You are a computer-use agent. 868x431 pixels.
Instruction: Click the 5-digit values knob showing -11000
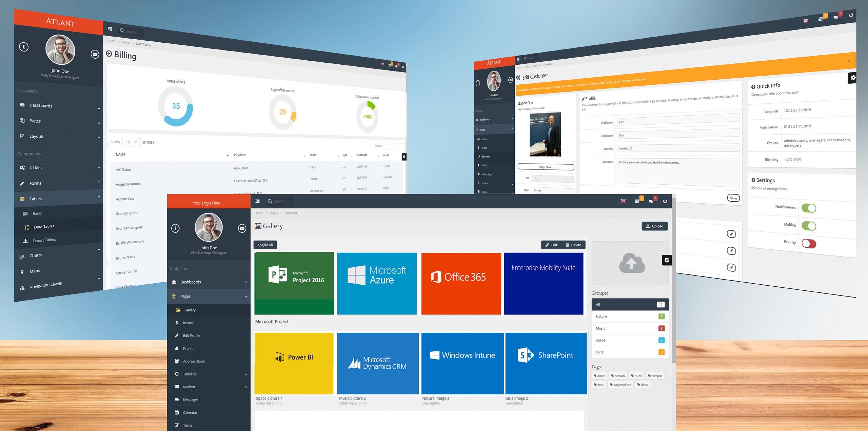(367, 117)
